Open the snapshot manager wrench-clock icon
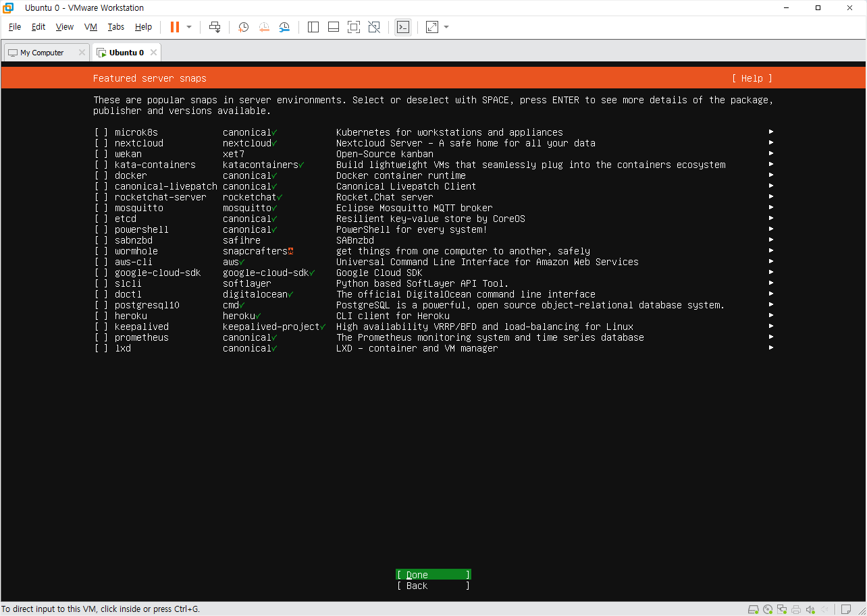867x616 pixels. [x=285, y=27]
